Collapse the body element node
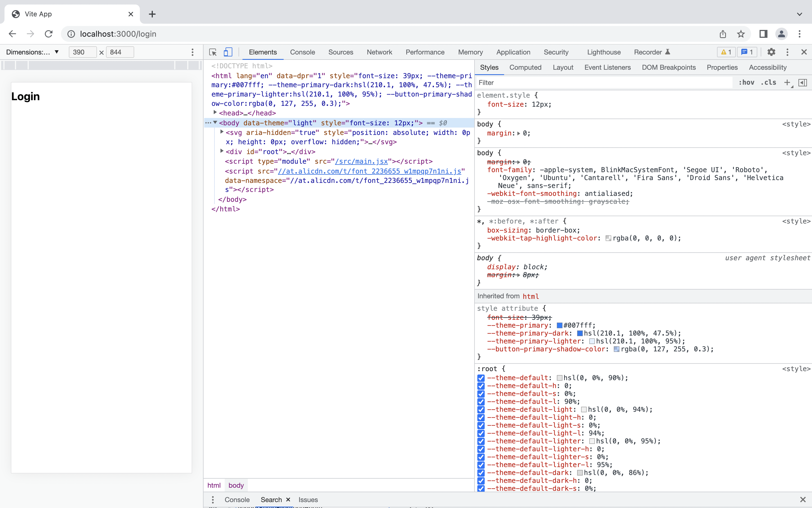The width and height of the screenshot is (812, 508). click(x=215, y=123)
